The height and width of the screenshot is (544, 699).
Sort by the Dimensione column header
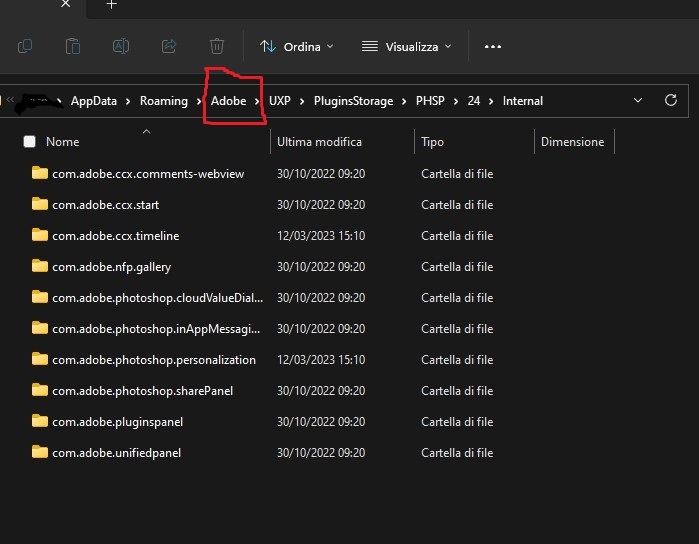pos(572,142)
